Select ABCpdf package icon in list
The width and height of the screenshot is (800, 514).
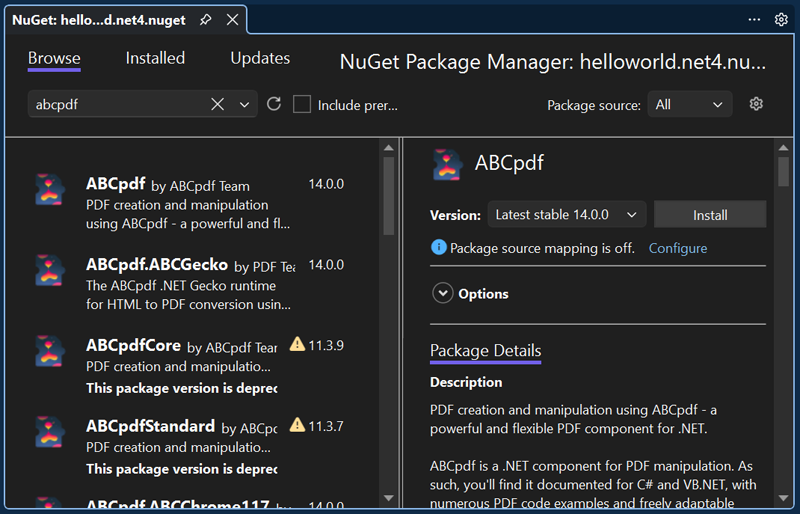(49, 190)
